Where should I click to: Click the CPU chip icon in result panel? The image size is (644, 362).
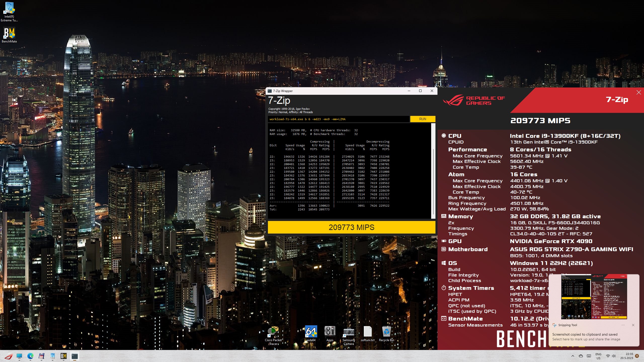tap(444, 136)
